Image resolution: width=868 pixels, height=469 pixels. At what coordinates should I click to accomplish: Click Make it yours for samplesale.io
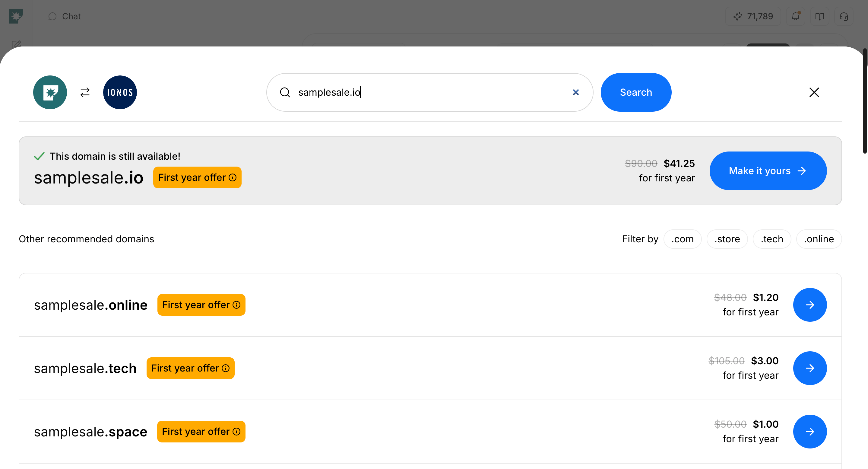tap(768, 171)
